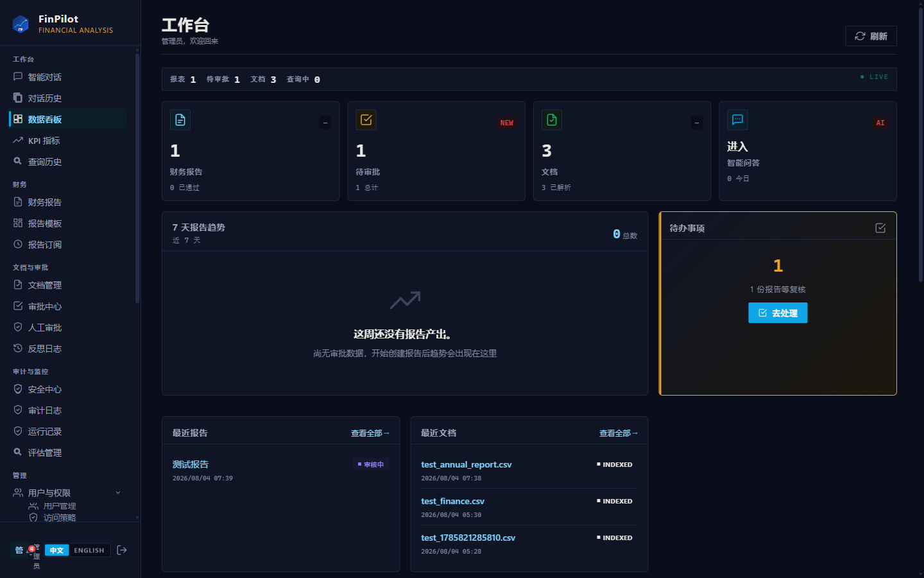Screen dimensions: 924x578
Task: Click the 文档 card file-check icon
Action: 552,120
